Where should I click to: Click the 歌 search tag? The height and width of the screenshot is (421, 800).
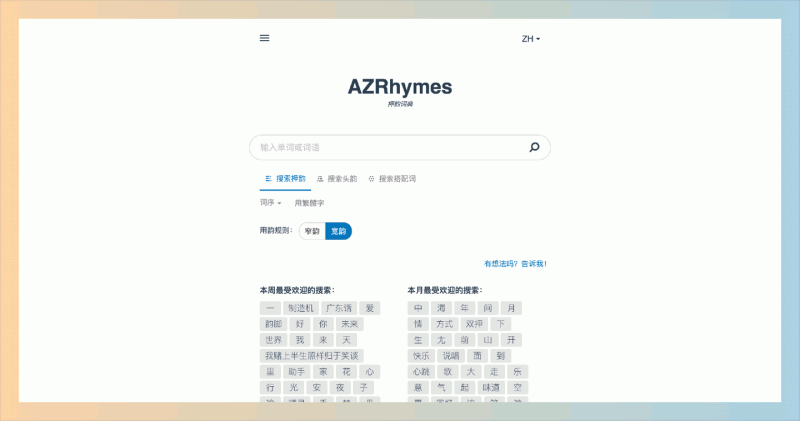coord(448,372)
